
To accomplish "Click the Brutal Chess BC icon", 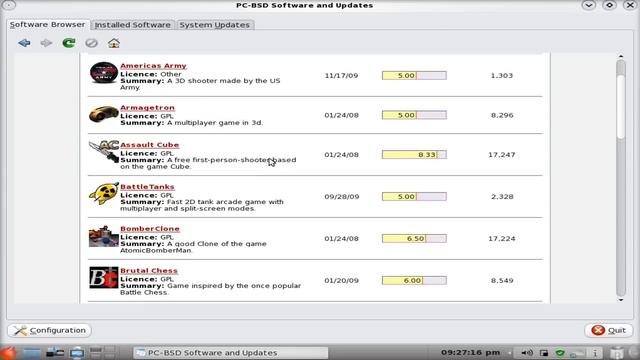I will pyautogui.click(x=104, y=278).
